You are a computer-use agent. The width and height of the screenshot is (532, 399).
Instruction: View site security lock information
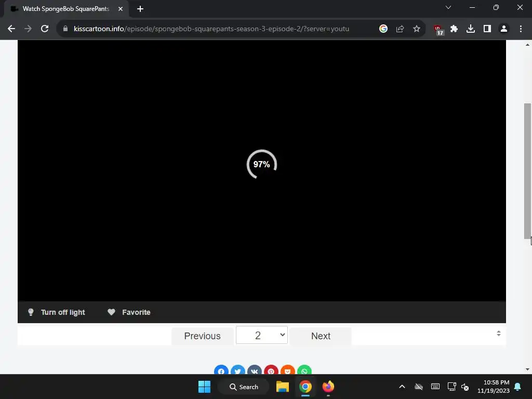pyautogui.click(x=65, y=29)
